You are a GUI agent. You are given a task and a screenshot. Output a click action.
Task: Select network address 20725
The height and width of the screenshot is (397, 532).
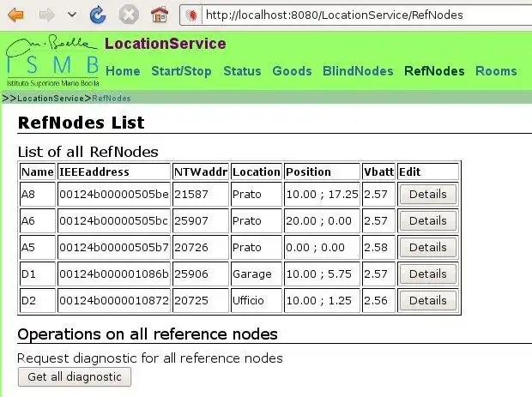click(201, 300)
